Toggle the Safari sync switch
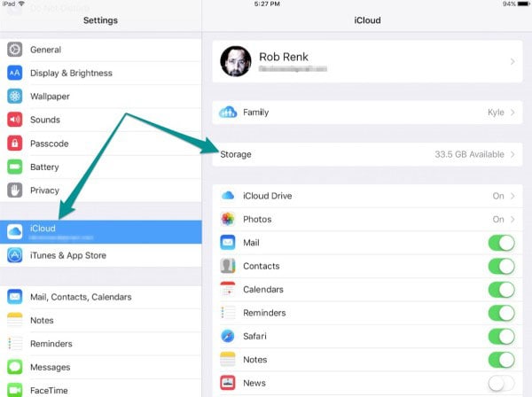 click(x=502, y=337)
